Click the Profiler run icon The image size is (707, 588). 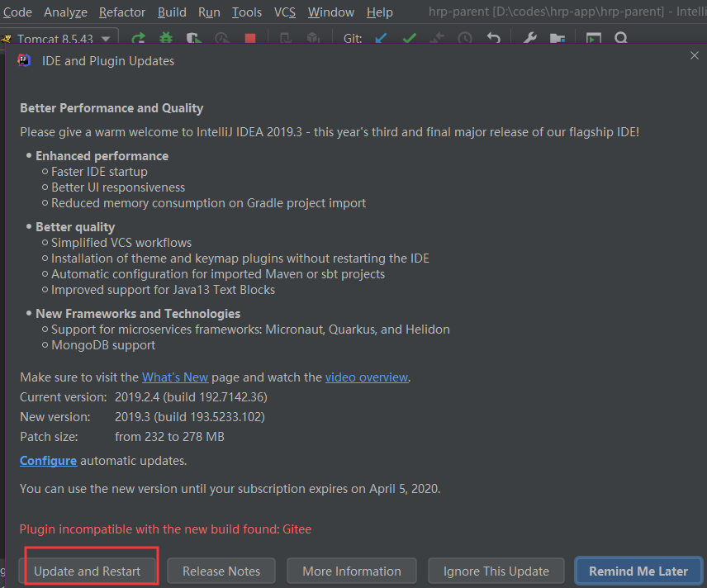click(222, 38)
